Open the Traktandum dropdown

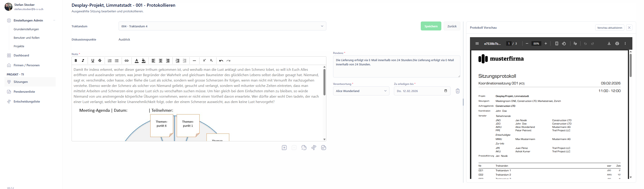point(222,26)
